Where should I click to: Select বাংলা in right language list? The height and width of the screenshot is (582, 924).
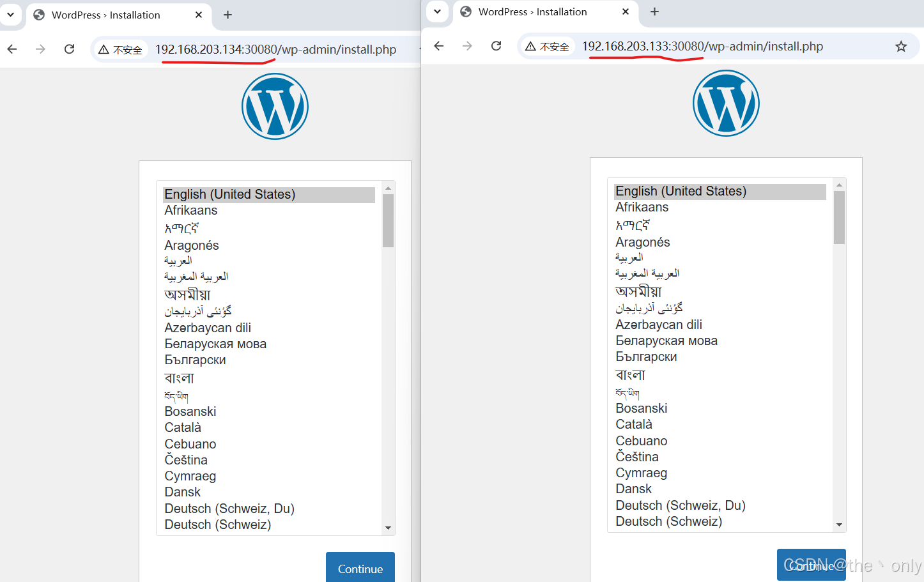[720, 375]
